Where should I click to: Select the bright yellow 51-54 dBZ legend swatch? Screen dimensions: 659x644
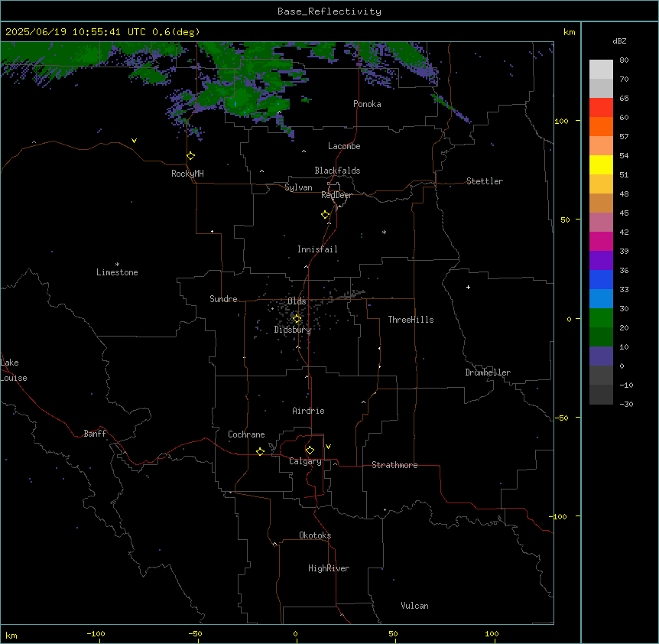601,164
